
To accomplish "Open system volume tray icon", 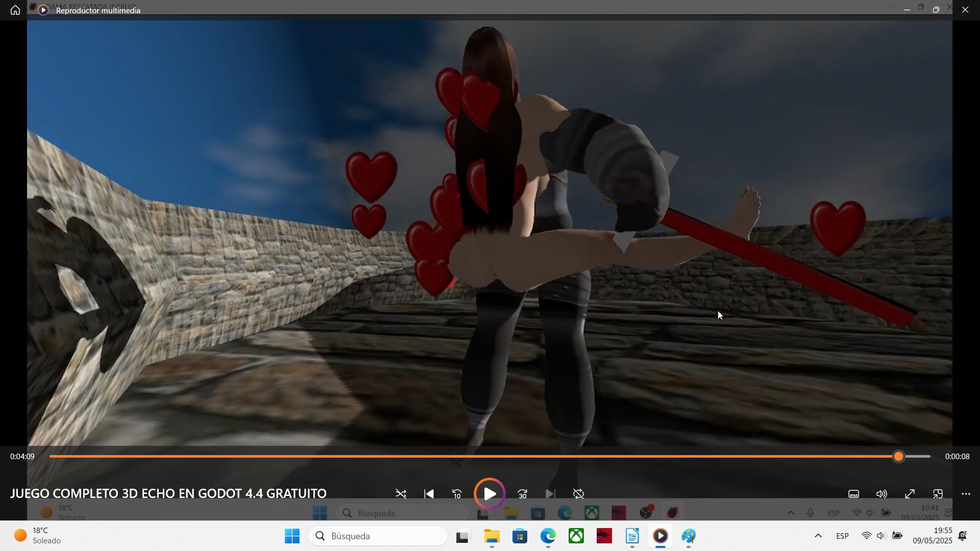I will click(881, 536).
